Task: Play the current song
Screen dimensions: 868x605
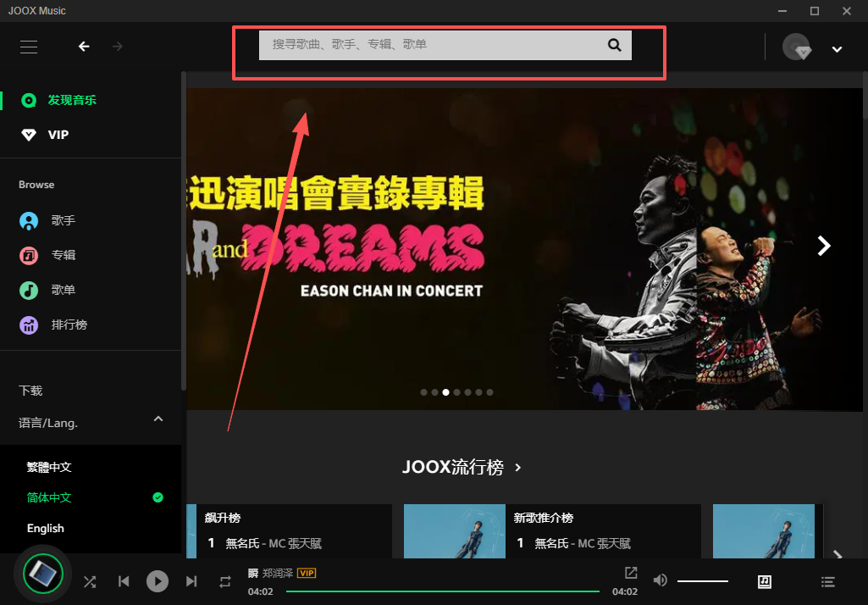Action: coord(158,581)
